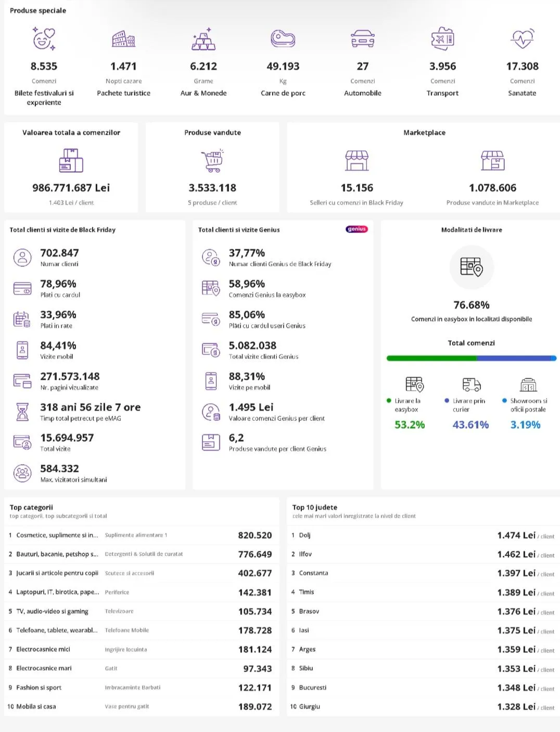Viewport: 560px width, 732px height.
Task: Click the Carne de porc steak icon
Action: (x=283, y=39)
